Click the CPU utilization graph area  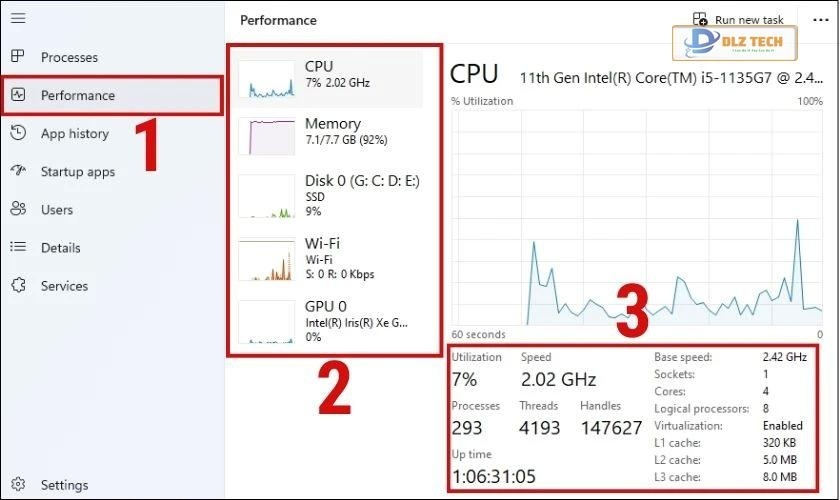coord(637,216)
